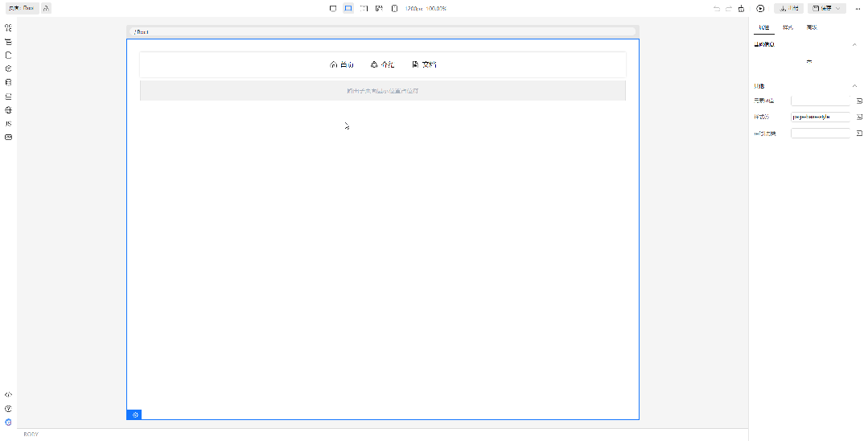
Task: Click the gear icon at canvas bottom-left corner
Action: (x=134, y=414)
